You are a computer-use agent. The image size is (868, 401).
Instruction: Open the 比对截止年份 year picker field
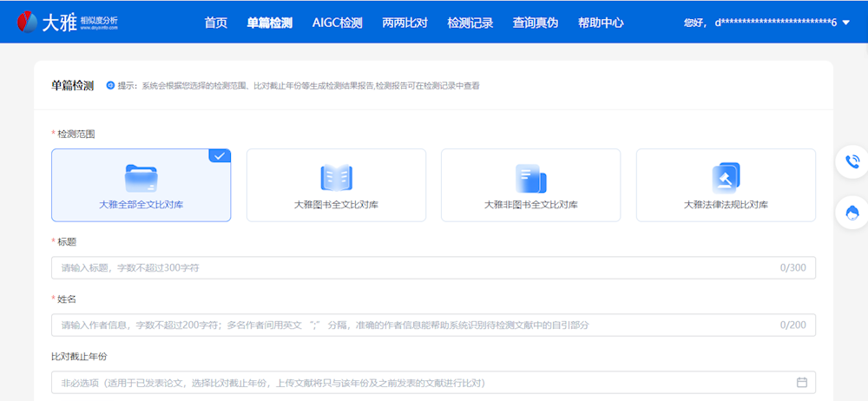[x=433, y=382]
